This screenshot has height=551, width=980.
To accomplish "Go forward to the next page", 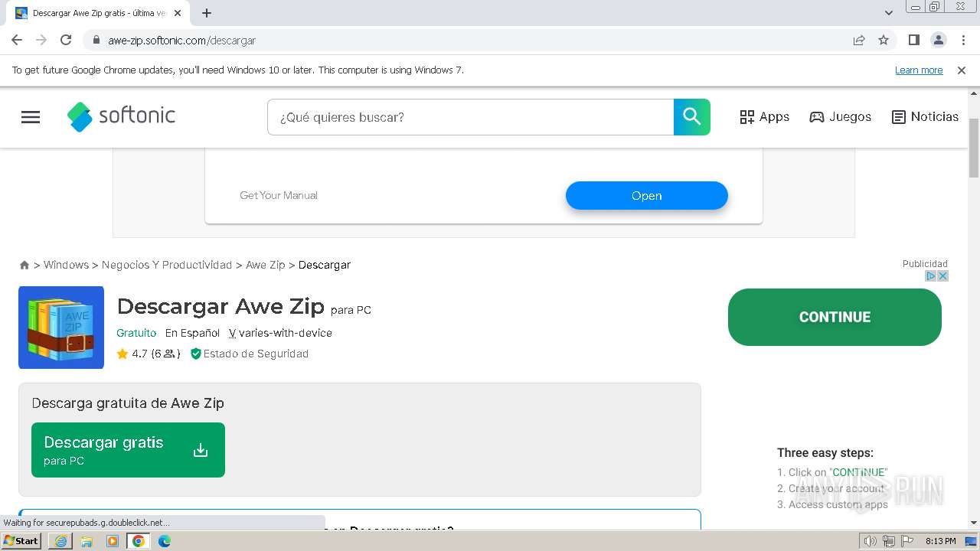I will (x=41, y=40).
